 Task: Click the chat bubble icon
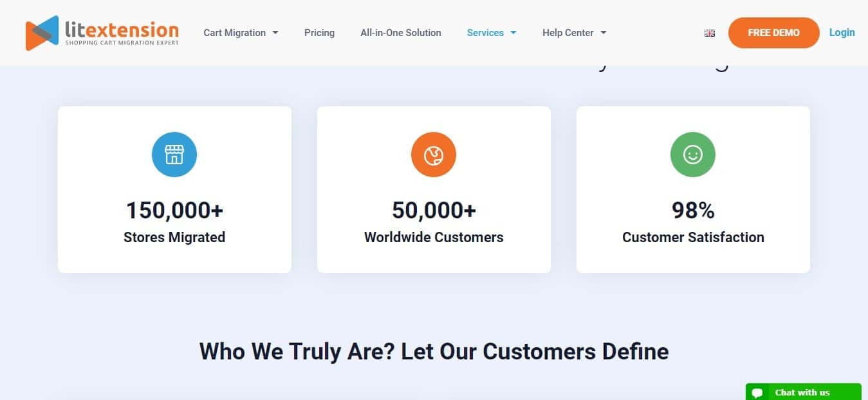pyautogui.click(x=757, y=393)
